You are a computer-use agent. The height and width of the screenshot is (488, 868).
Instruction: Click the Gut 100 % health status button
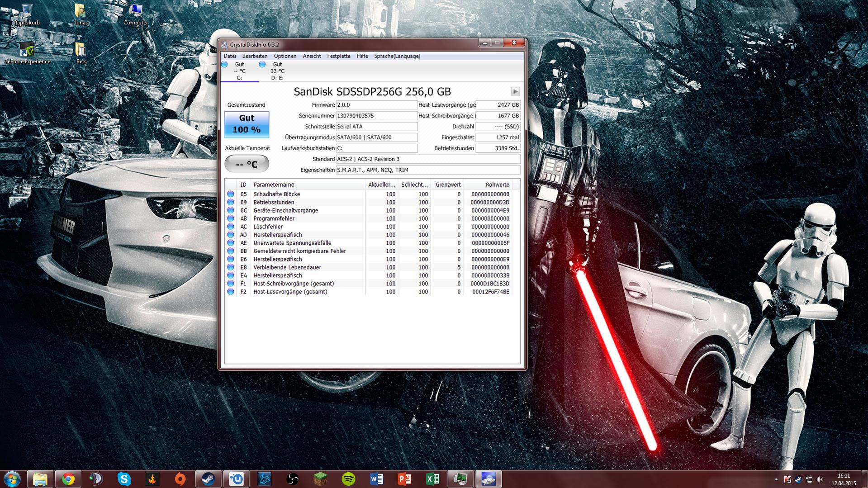click(247, 124)
